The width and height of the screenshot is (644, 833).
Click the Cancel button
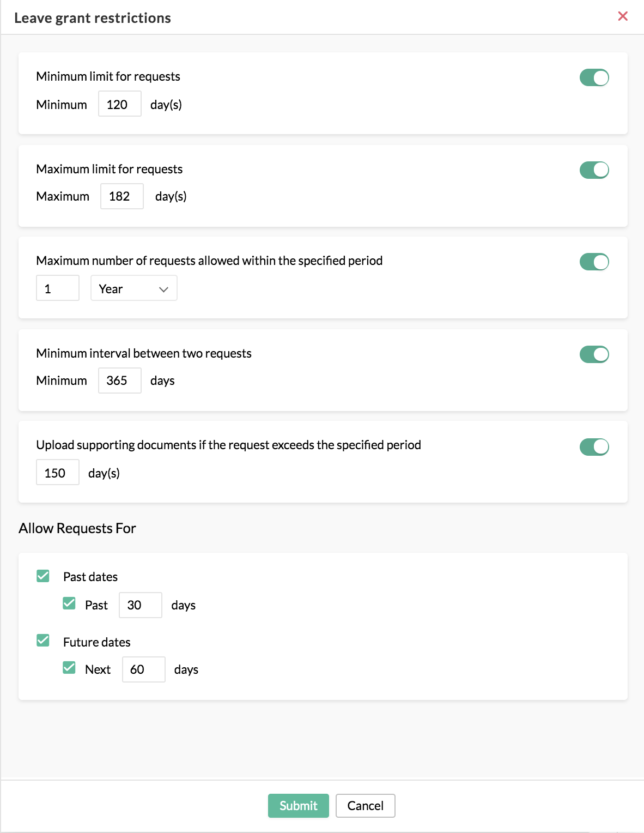[365, 805]
